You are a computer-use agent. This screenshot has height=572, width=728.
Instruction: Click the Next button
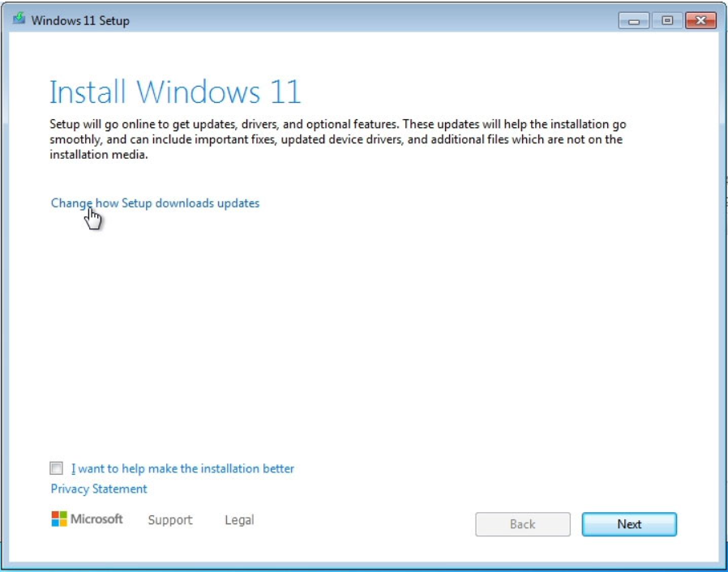coord(629,524)
